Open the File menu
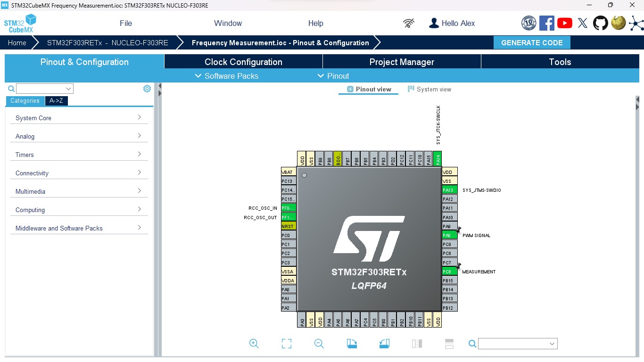 coord(126,23)
